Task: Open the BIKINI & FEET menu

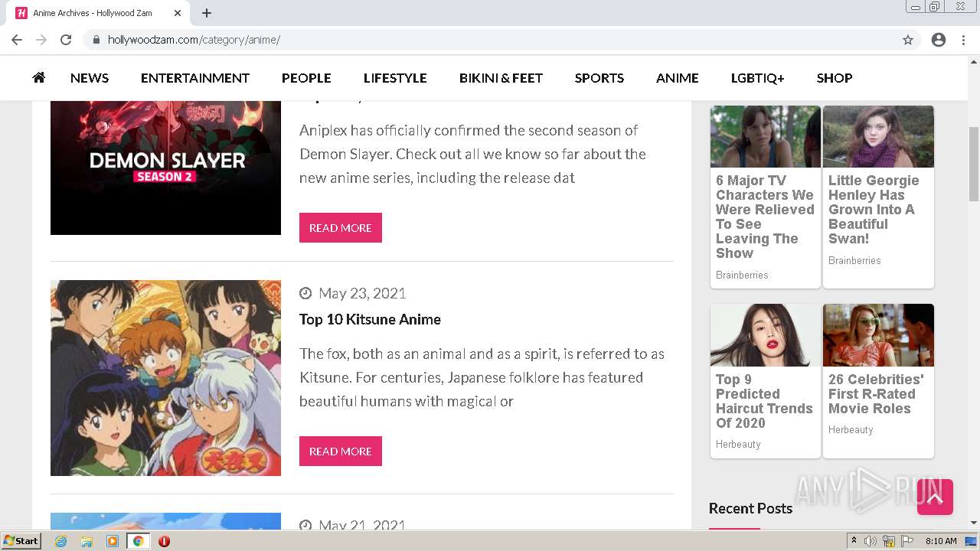Action: click(x=501, y=78)
